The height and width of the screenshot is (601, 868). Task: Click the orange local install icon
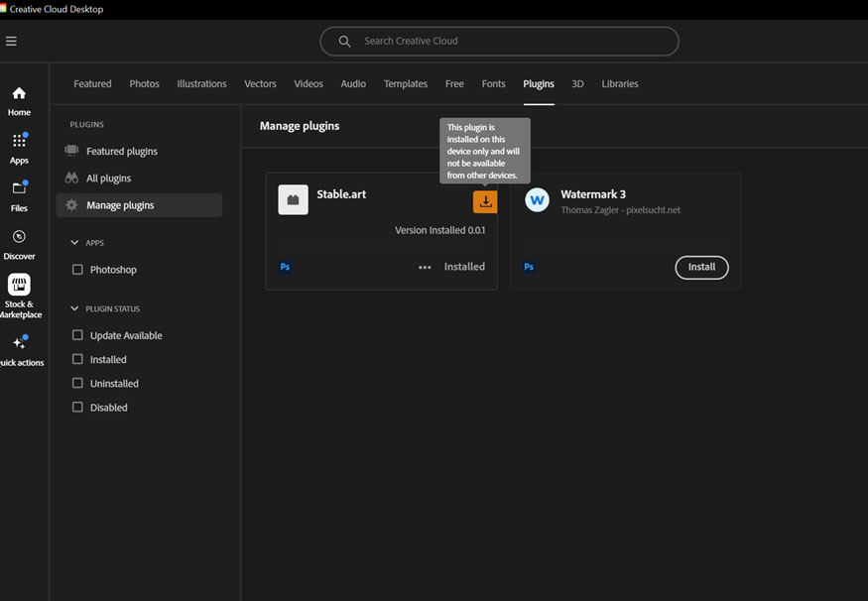(485, 201)
